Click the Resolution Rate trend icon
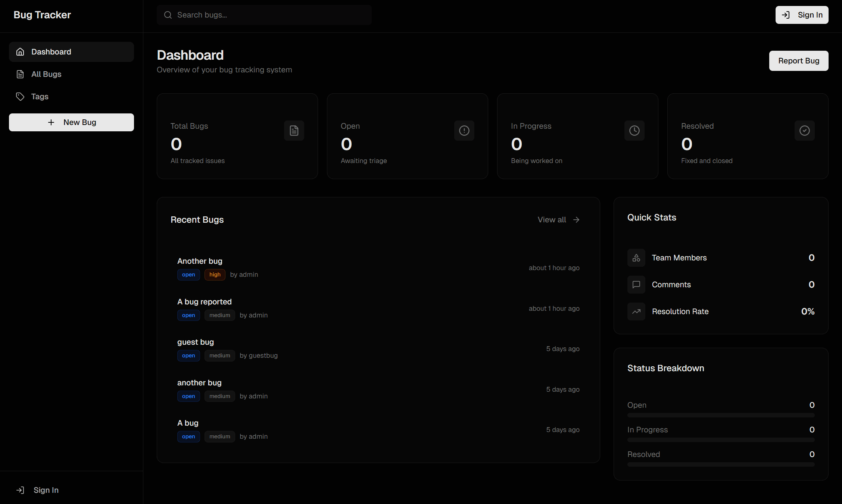The width and height of the screenshot is (842, 504). click(636, 311)
